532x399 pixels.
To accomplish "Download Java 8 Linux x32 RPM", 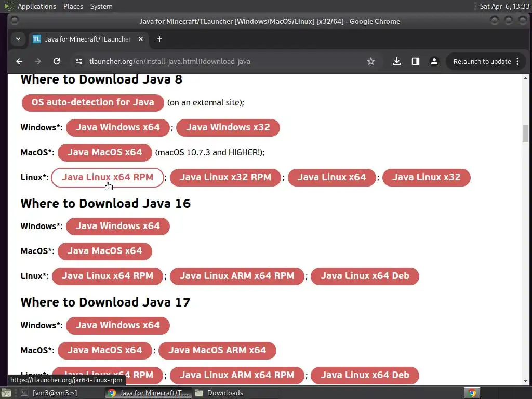I will coord(225,178).
